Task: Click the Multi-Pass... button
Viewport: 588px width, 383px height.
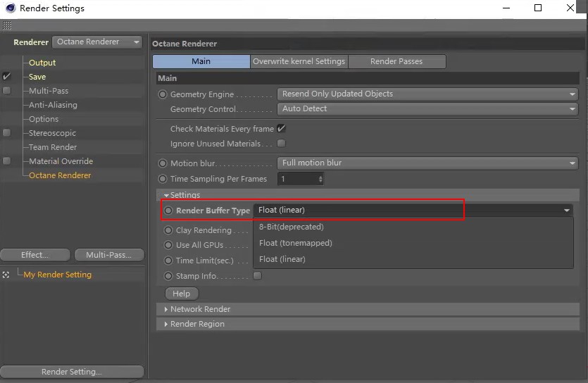Action: click(x=109, y=255)
